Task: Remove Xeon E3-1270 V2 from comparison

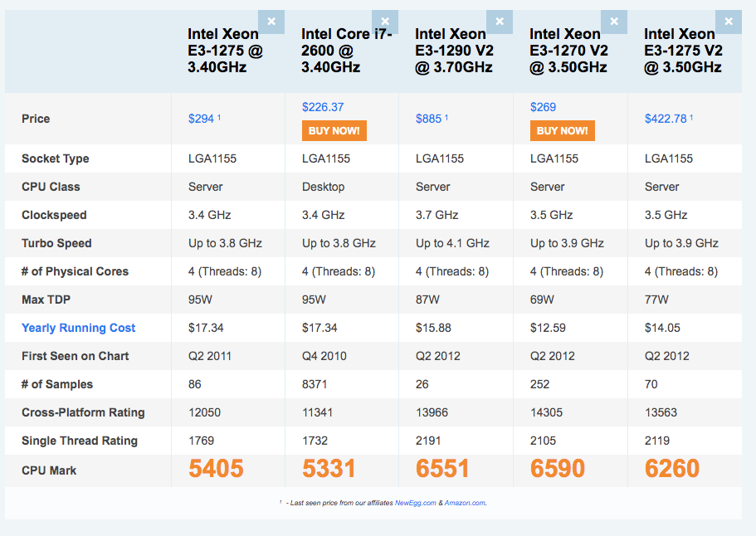Action: 614,22
